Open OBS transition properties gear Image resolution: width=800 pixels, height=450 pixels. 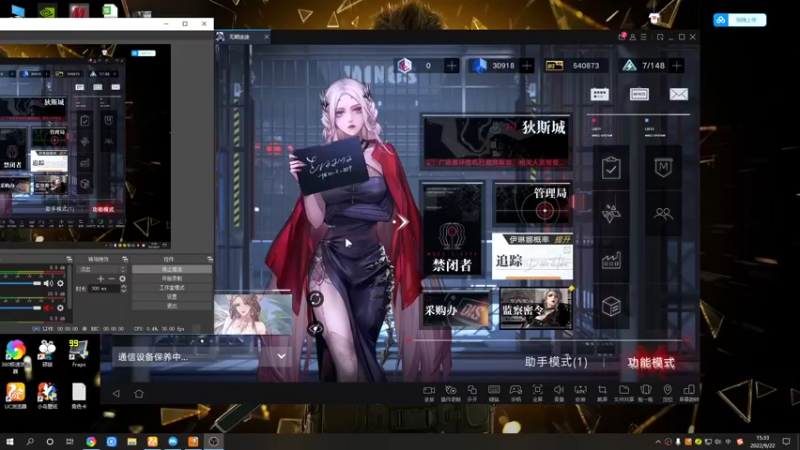pyautogui.click(x=122, y=279)
